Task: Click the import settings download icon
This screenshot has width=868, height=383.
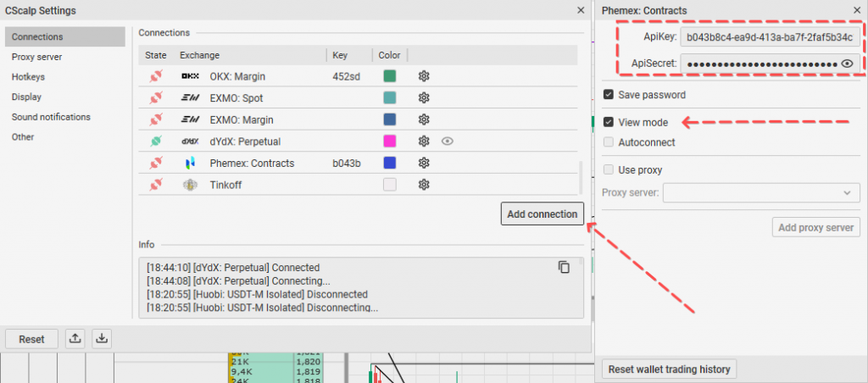Action: click(102, 339)
